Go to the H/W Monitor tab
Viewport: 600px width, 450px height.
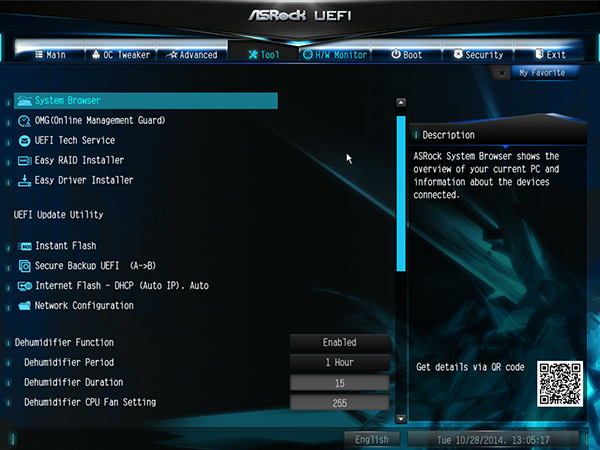point(335,54)
